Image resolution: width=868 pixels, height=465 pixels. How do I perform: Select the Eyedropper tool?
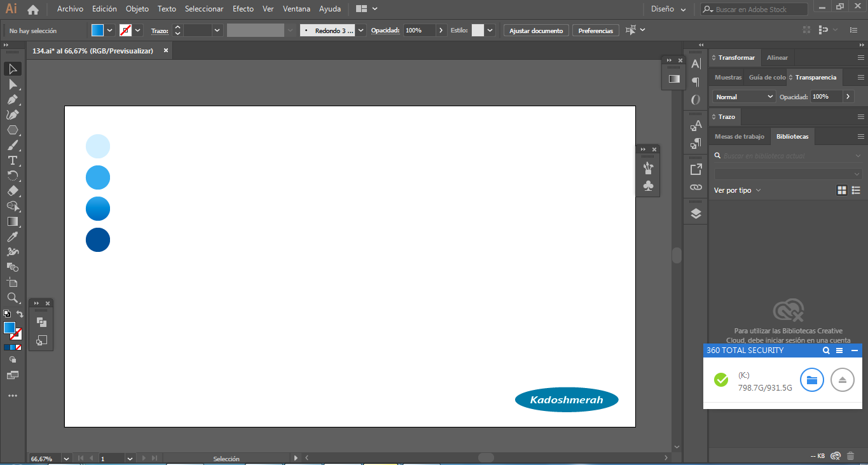click(12, 237)
